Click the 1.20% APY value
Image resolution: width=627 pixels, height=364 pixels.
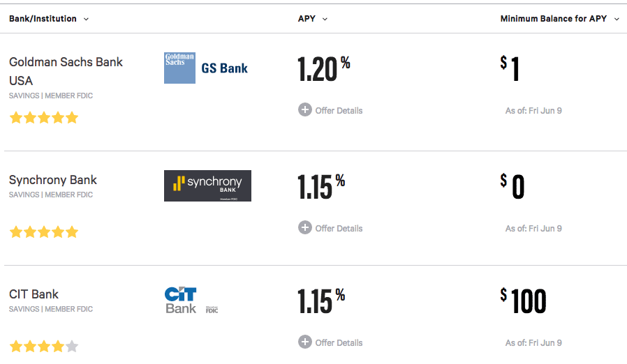(x=324, y=69)
